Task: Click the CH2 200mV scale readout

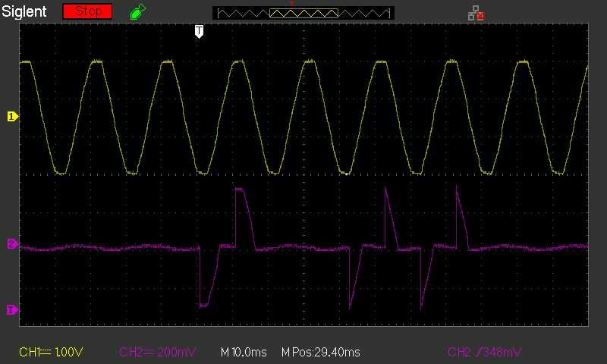Action: [x=157, y=352]
